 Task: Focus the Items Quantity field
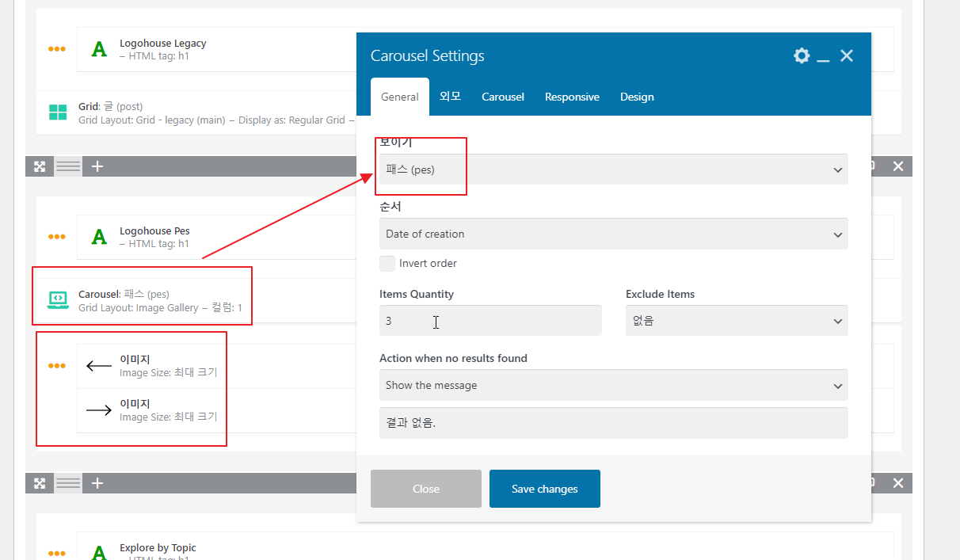coord(490,321)
